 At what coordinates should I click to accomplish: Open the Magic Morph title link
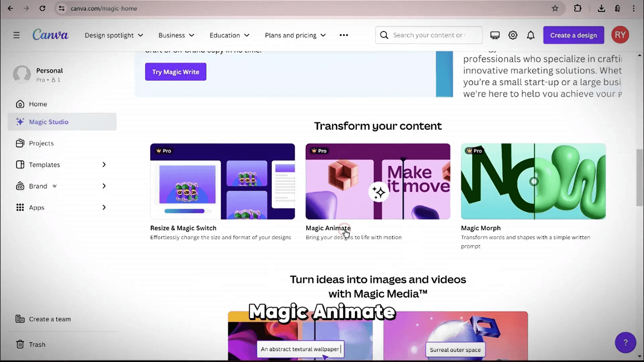click(481, 228)
